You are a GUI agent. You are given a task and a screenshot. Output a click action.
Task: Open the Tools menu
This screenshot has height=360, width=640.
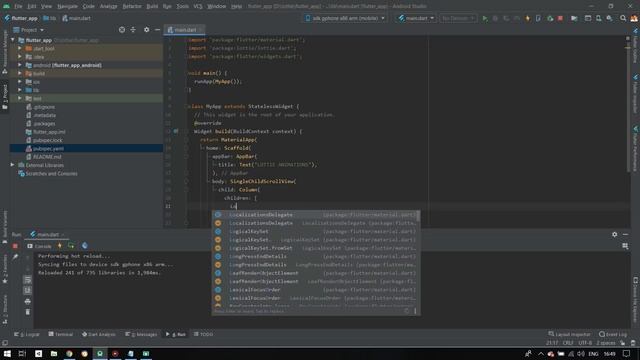point(182,6)
